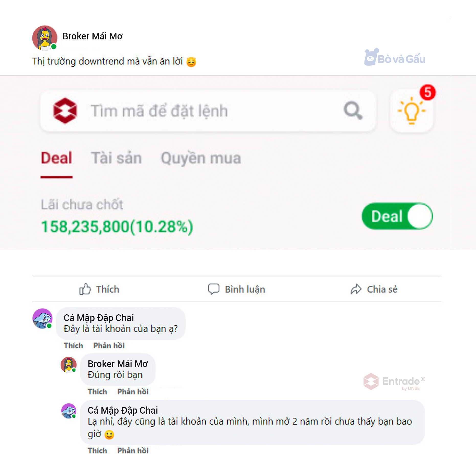
Task: Click the red Entrade hexagon logo in search bar
Action: [65, 111]
